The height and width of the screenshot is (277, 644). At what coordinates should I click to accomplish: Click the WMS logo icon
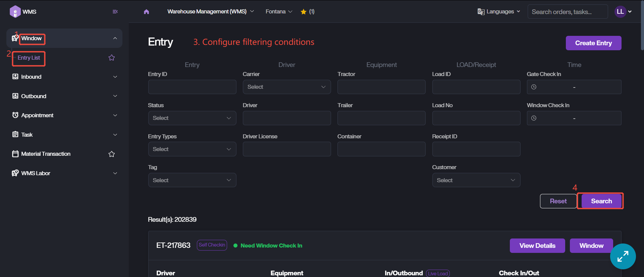15,12
